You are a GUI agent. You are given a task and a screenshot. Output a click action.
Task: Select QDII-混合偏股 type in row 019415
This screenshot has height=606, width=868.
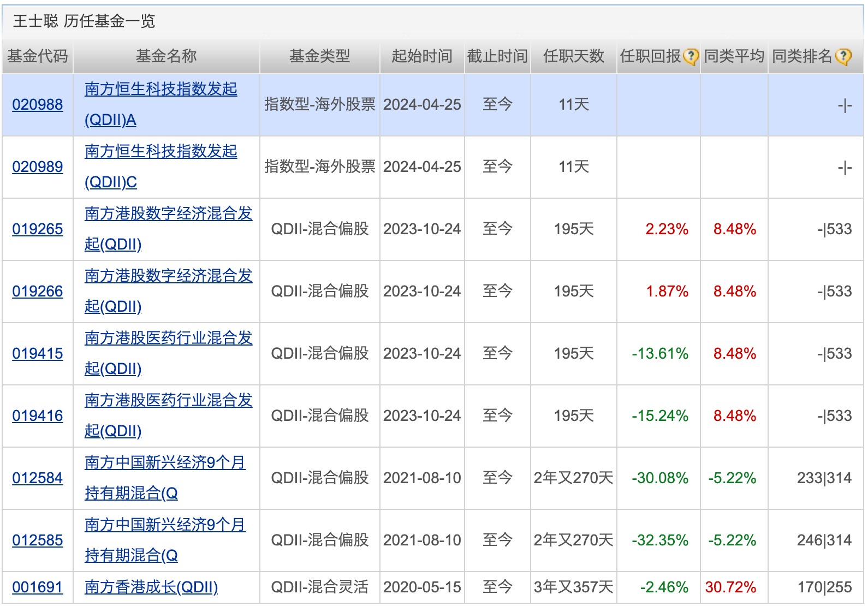pos(320,354)
